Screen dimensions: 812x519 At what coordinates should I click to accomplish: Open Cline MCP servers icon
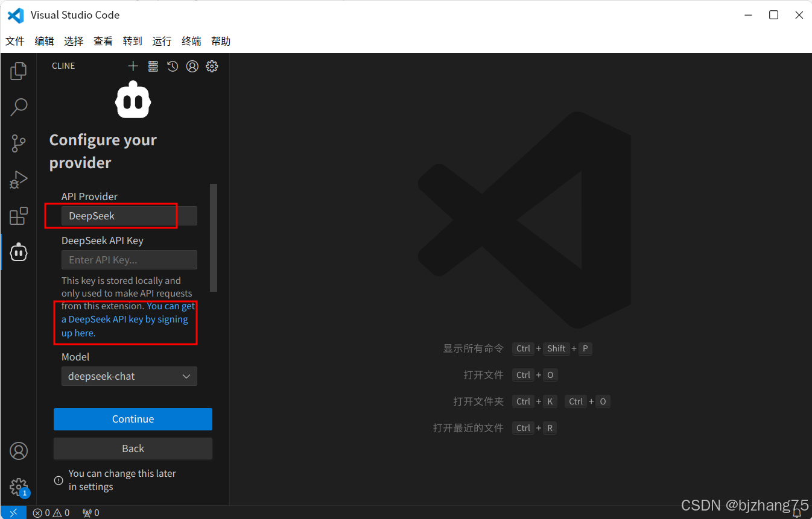pos(153,66)
